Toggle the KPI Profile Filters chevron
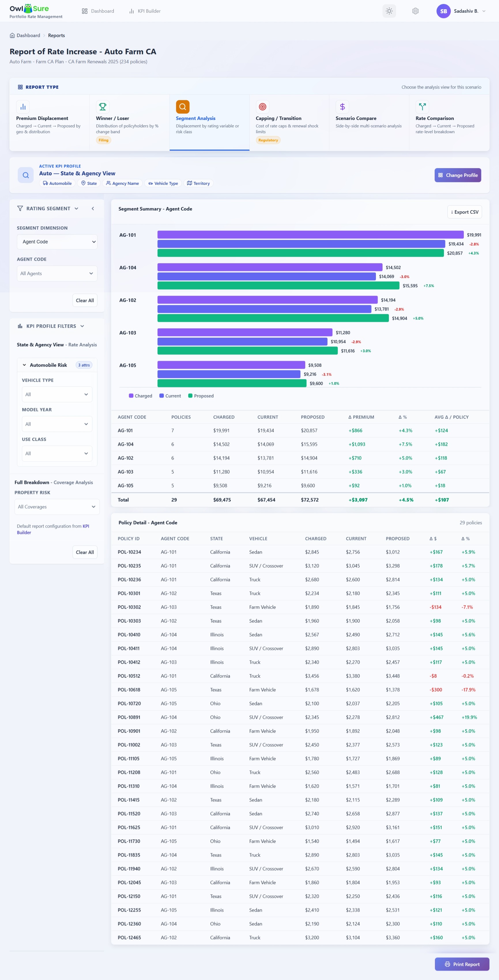 tap(82, 326)
